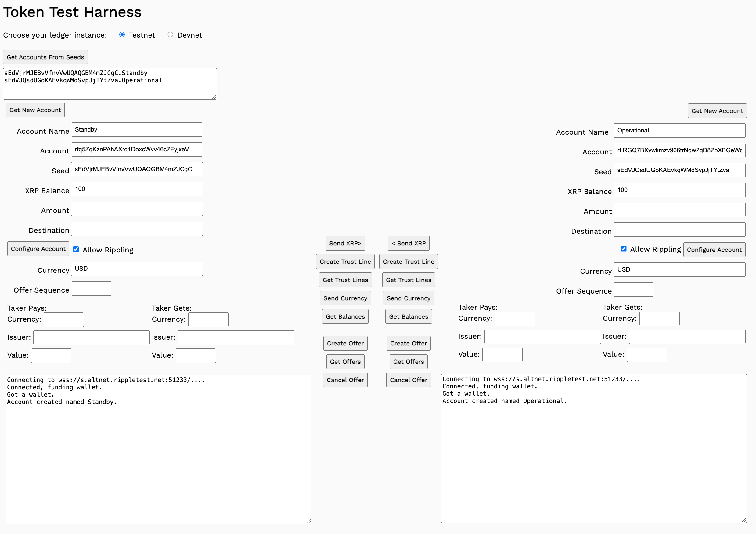
Task: Click Create Offer on the Standby side
Action: coord(345,343)
